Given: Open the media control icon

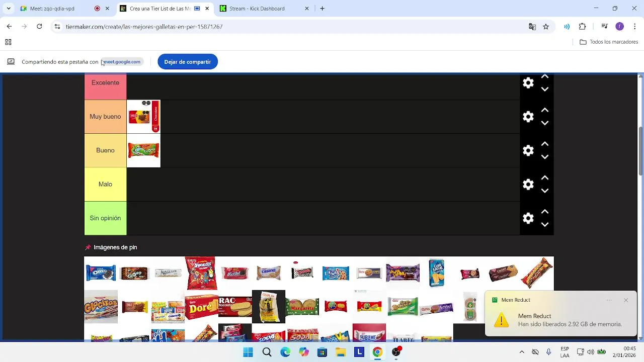Looking at the screenshot, I should (605, 27).
